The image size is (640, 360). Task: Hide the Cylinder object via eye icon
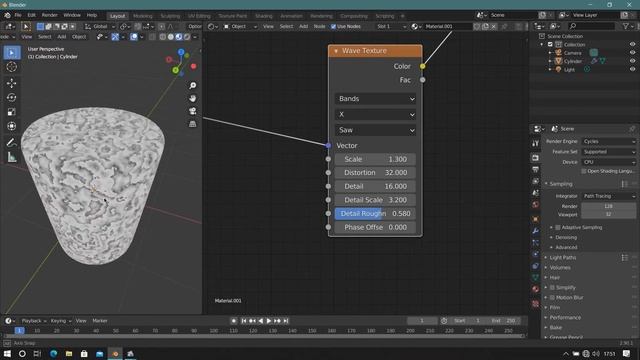pos(632,61)
